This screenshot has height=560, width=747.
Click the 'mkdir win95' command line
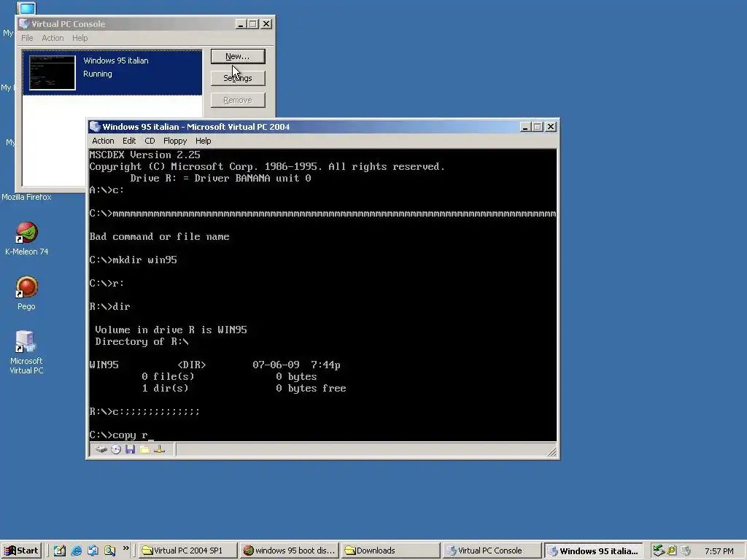[x=133, y=260]
